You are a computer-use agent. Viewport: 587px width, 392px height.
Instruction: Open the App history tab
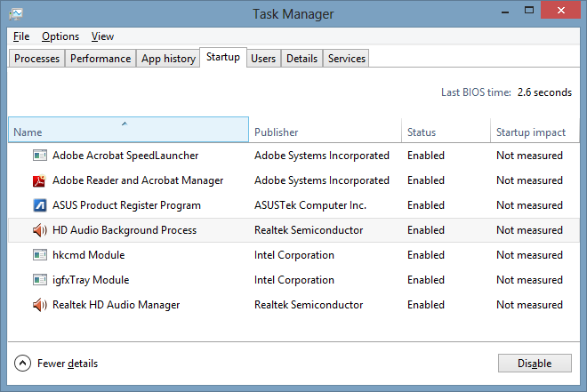point(168,59)
